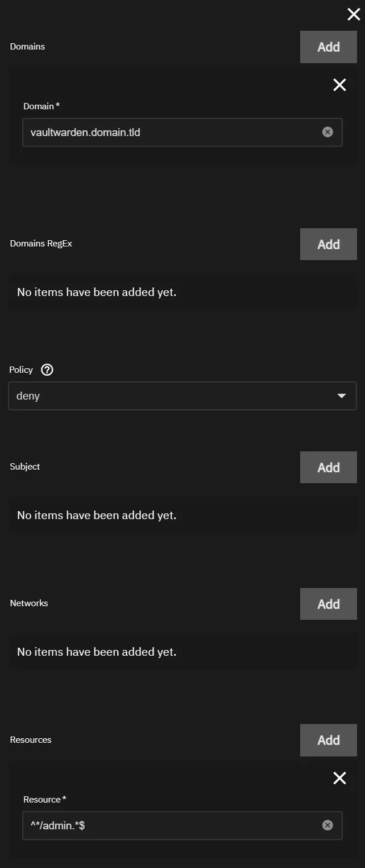Click the Policy field label
The height and width of the screenshot is (868, 365).
point(21,370)
